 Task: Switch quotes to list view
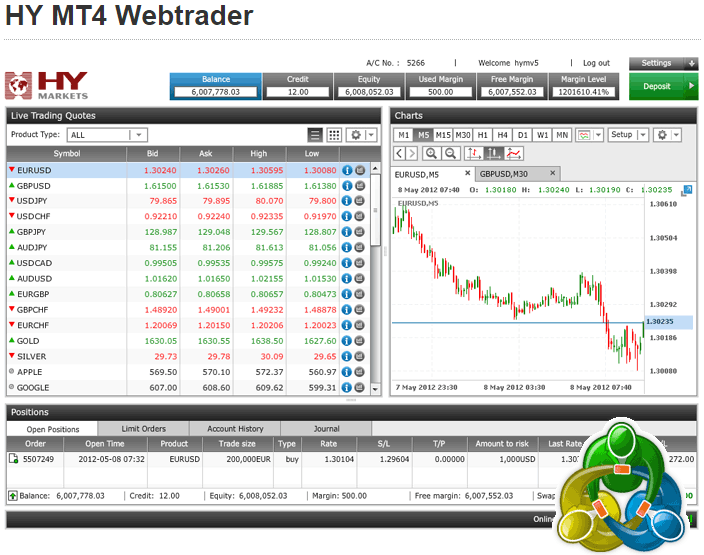(315, 135)
